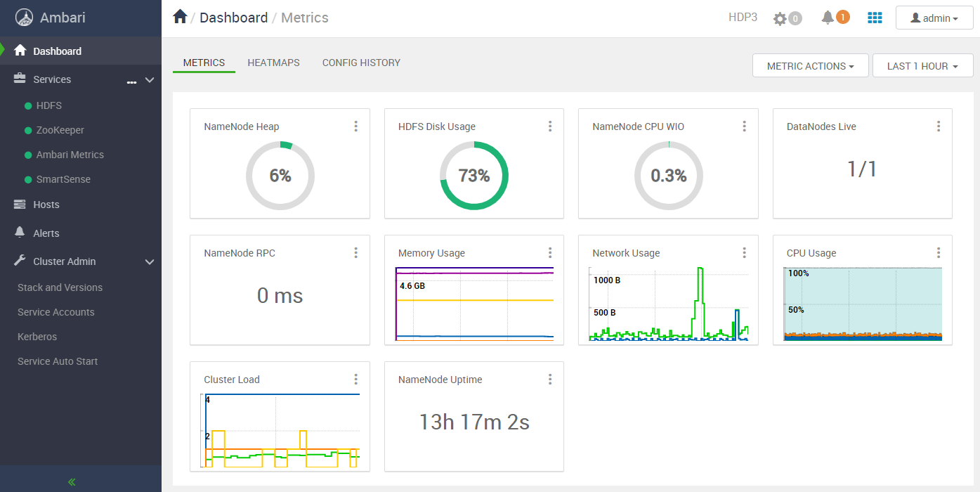Image resolution: width=980 pixels, height=492 pixels.
Task: Open NameNode Uptime widget options menu
Action: pyautogui.click(x=550, y=380)
